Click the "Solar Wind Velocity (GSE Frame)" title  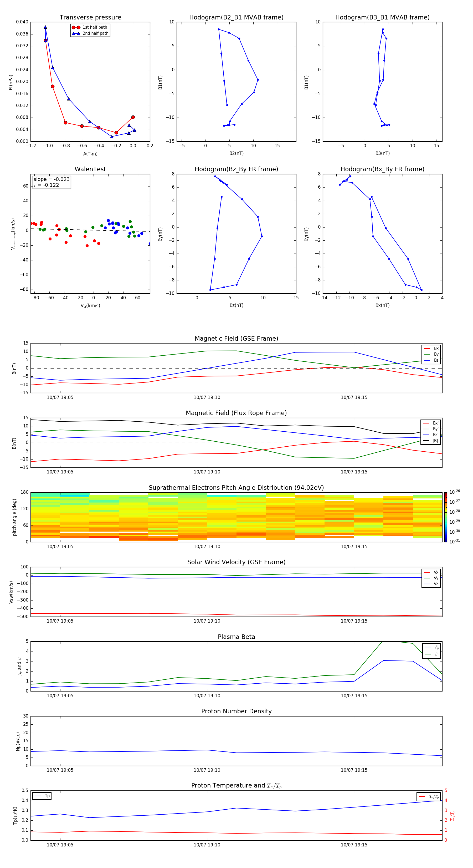pyautogui.click(x=236, y=562)
